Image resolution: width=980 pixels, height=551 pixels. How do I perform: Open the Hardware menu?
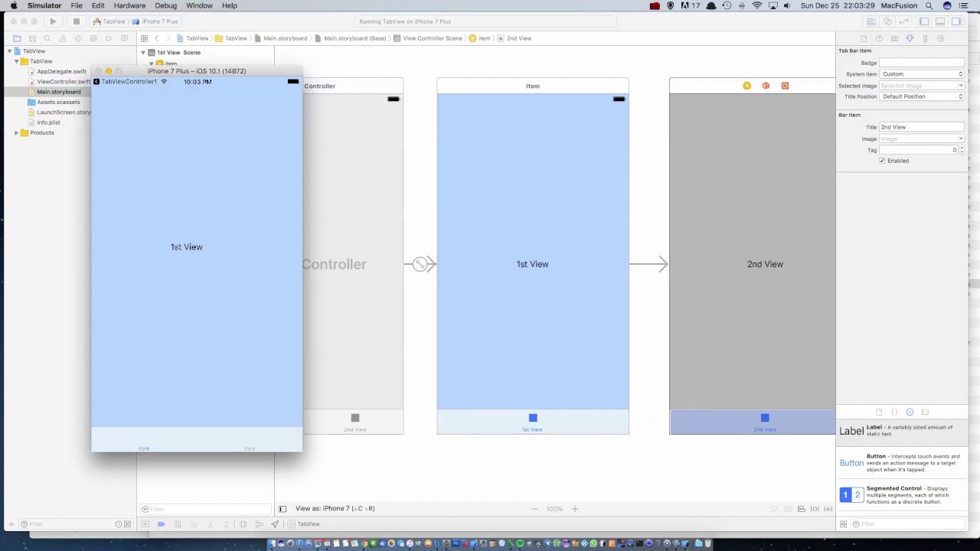click(x=129, y=5)
